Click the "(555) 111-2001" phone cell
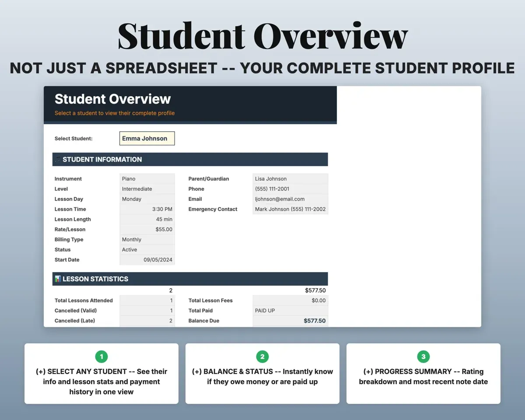 pyautogui.click(x=290, y=189)
